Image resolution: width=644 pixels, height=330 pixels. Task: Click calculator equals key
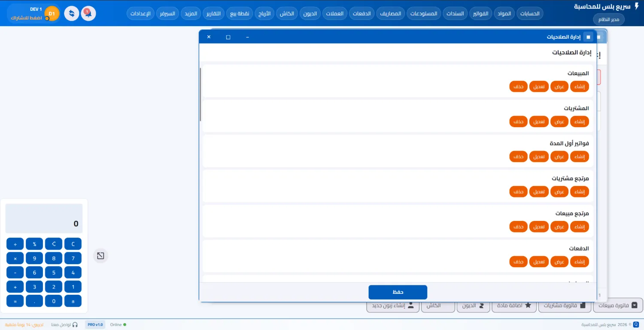15,301
